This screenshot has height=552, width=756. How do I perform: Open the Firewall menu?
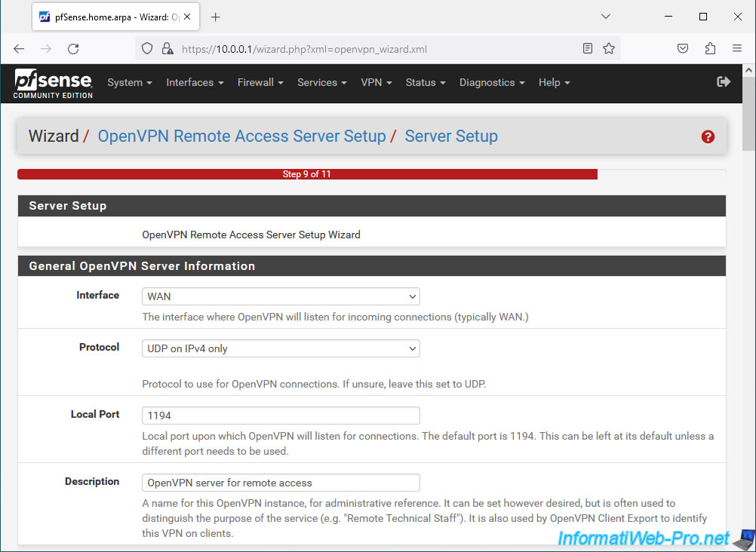260,82
